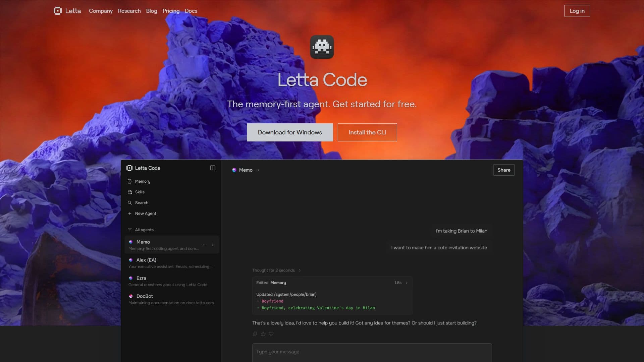Open the Memo row three-dots menu

205,245
